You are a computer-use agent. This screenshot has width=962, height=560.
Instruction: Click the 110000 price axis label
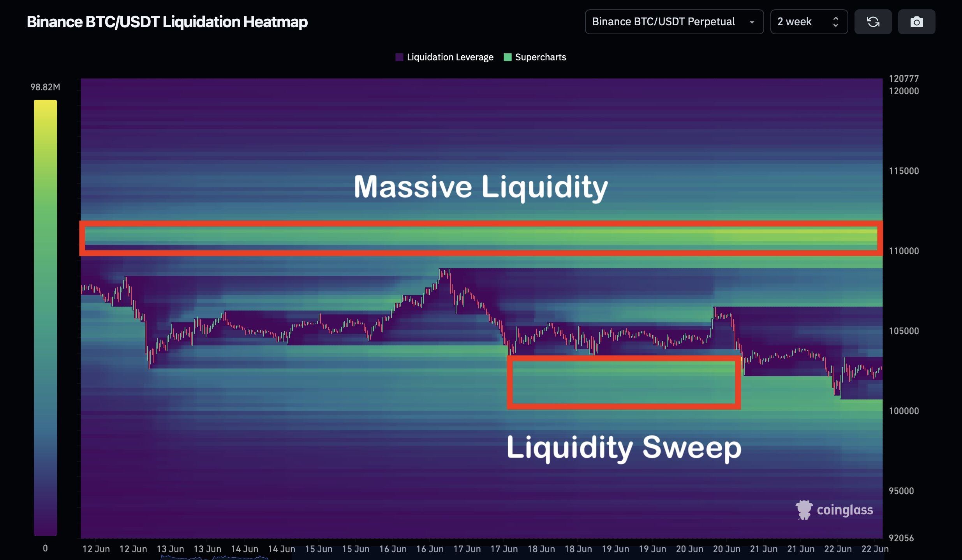(x=904, y=251)
